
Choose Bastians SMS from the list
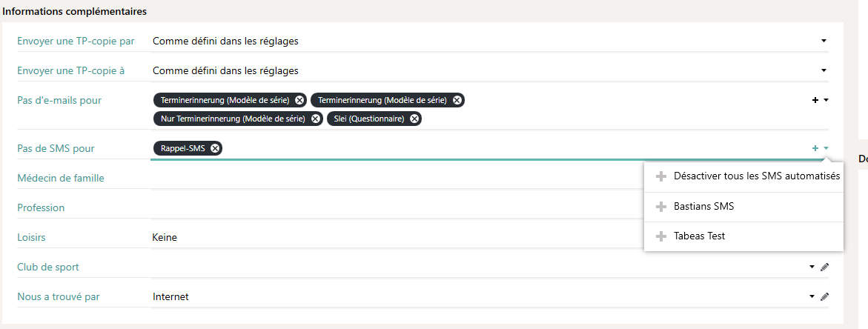tap(703, 207)
